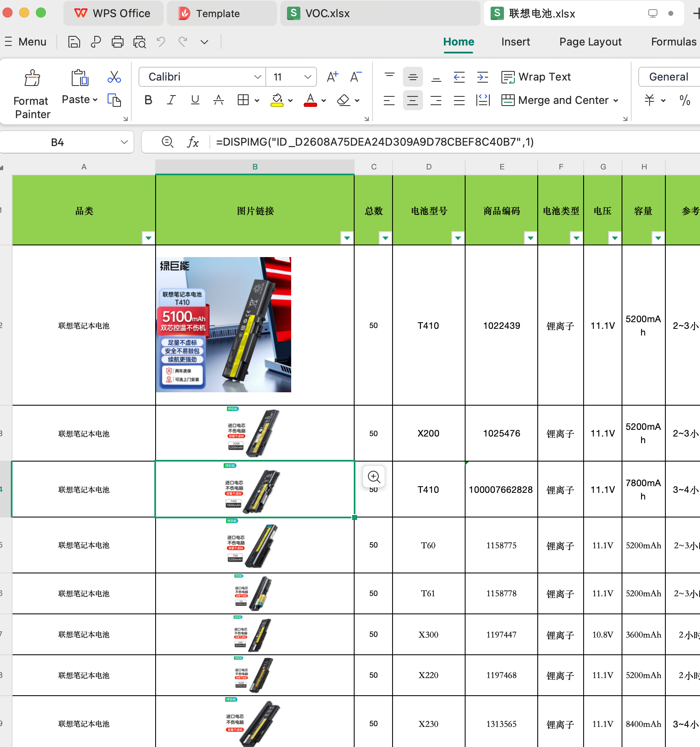
Task: Click the Redo arrow
Action: click(x=183, y=42)
